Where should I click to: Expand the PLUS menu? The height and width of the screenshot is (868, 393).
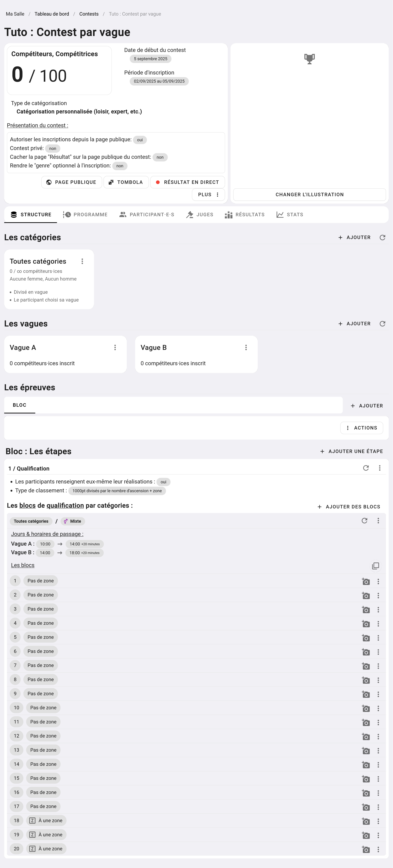click(x=208, y=195)
